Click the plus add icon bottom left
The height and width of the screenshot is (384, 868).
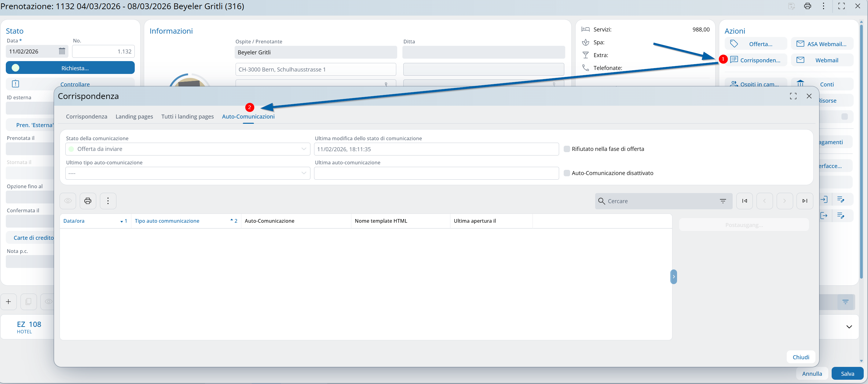[x=9, y=302]
